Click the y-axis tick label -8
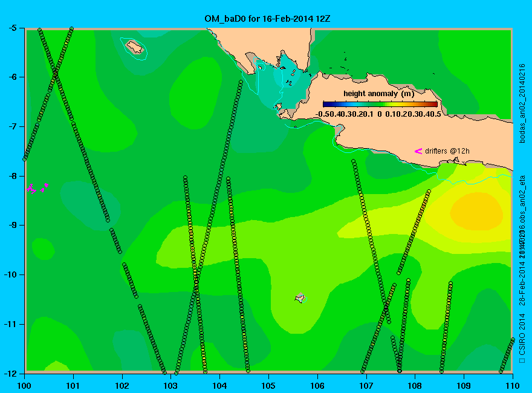This screenshot has width=532, height=393. [13, 176]
